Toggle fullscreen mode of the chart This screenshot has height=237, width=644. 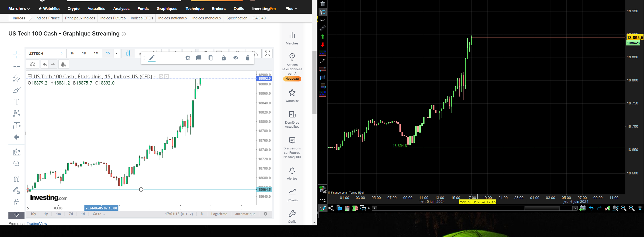(268, 53)
